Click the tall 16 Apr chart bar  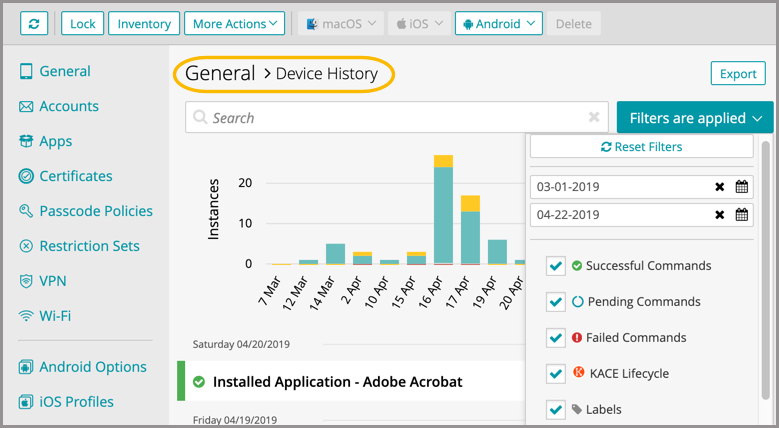[443, 212]
